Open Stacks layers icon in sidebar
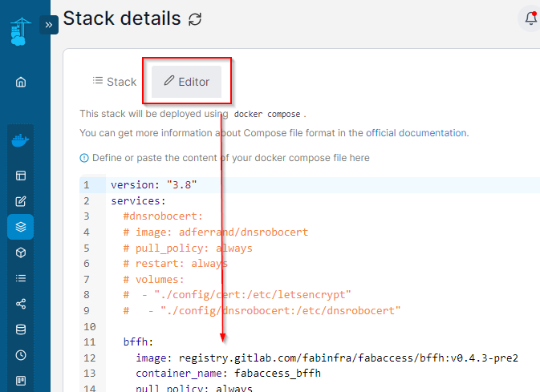 tap(21, 227)
